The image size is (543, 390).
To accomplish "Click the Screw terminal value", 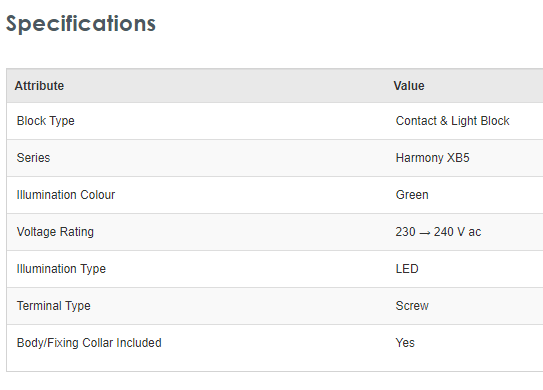I will [x=412, y=306].
